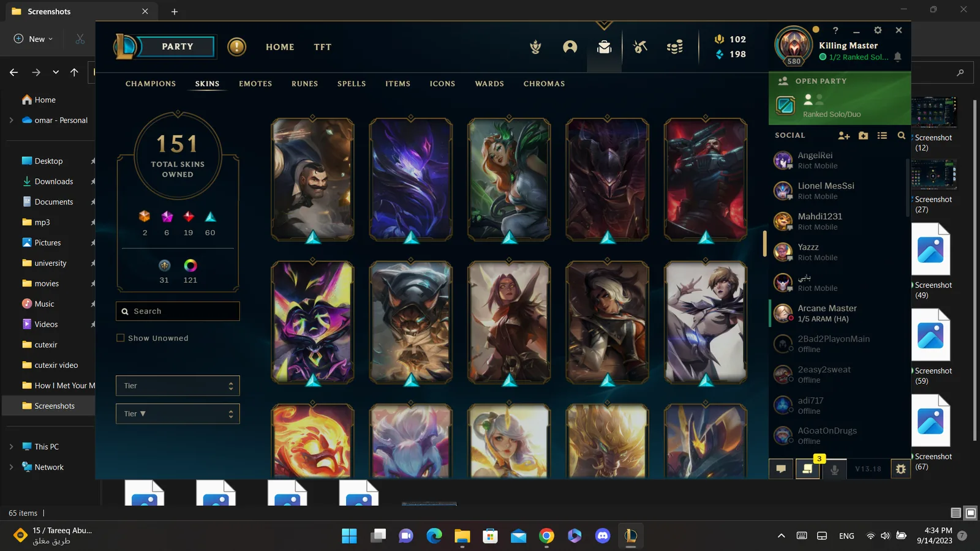Click the Blue Essence balance 102

[730, 39]
